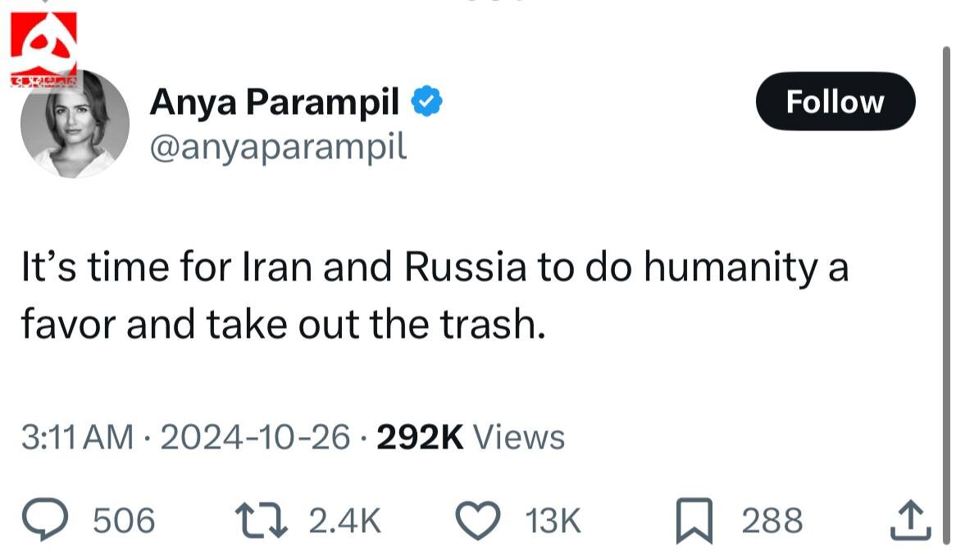Click the reply speech bubble icon

coord(48,521)
